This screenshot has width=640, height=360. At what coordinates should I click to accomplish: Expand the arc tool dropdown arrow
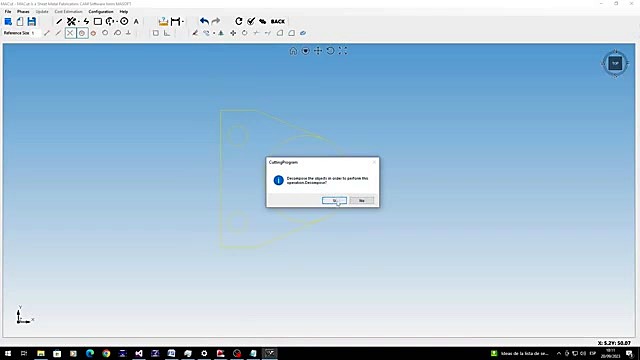(x=117, y=22)
